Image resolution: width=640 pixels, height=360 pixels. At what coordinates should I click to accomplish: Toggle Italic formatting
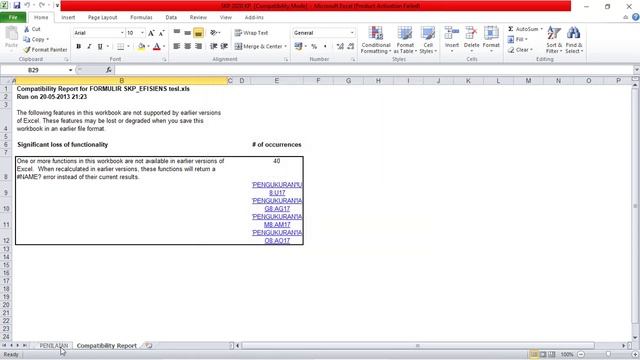(x=89, y=47)
